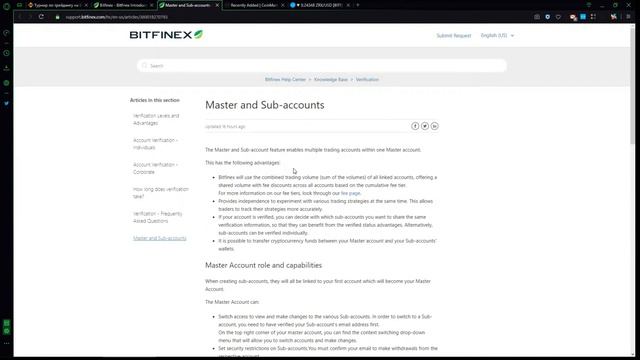Open the easy setup icon at toolbar end

[628, 17]
